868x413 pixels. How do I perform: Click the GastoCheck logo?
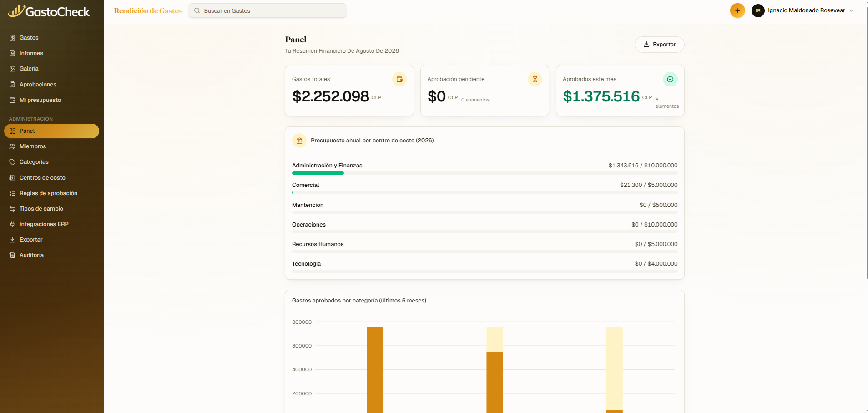(x=49, y=11)
